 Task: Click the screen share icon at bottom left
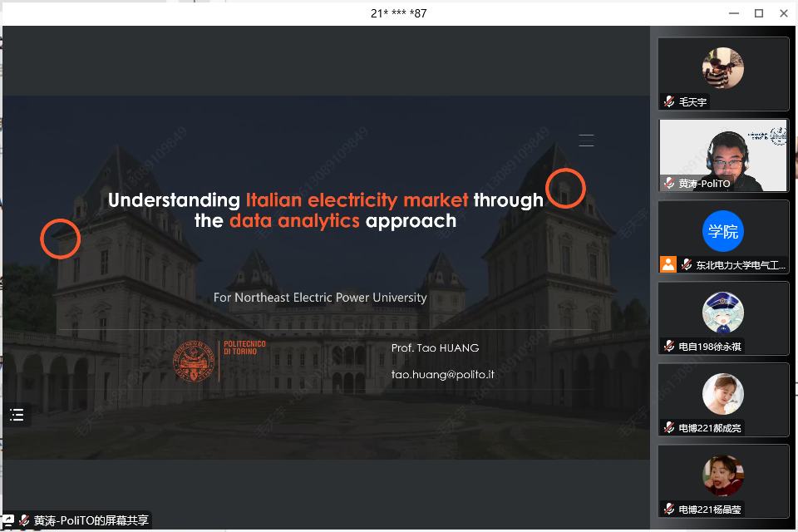pyautogui.click(x=7, y=520)
